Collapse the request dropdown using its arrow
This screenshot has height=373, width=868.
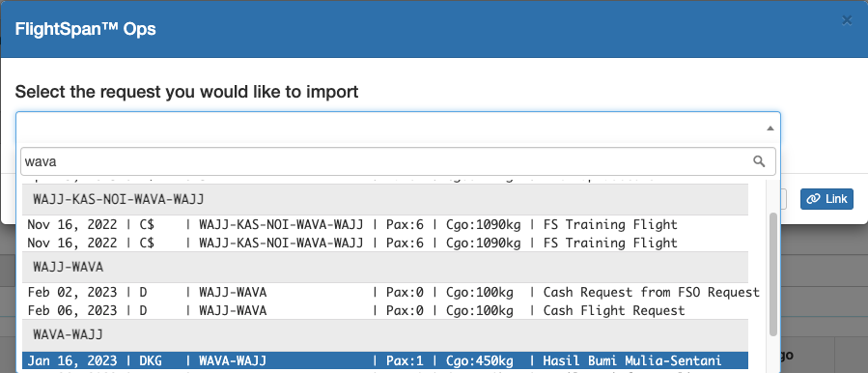tap(770, 129)
